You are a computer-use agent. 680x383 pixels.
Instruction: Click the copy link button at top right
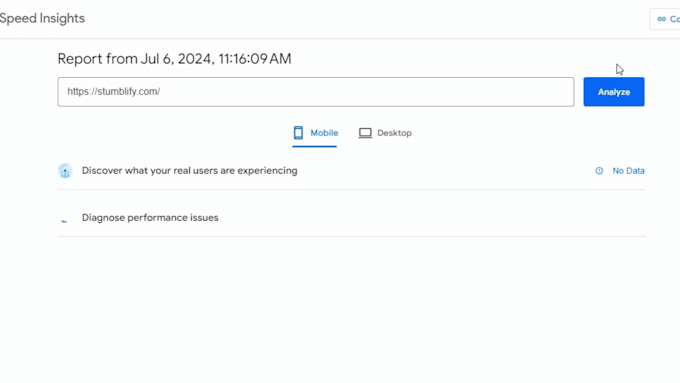click(665, 19)
